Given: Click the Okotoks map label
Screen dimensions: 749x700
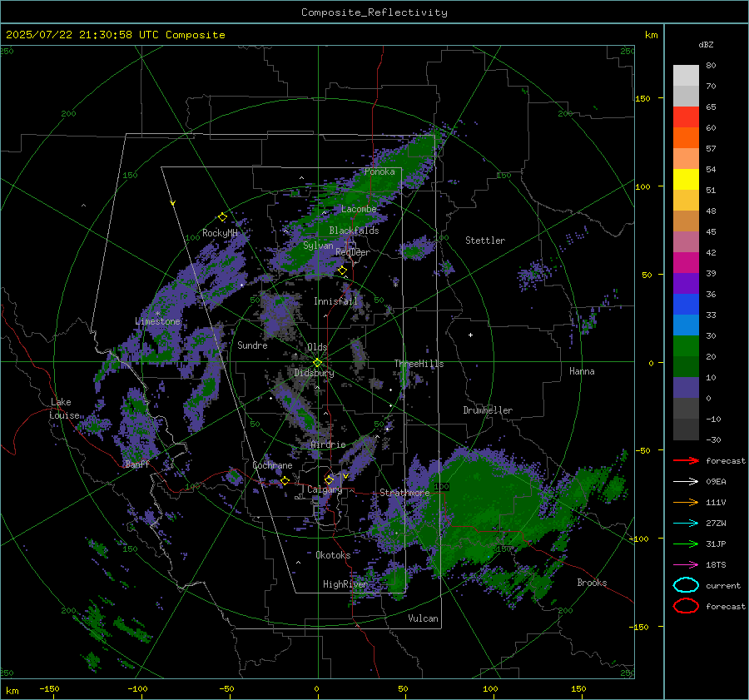Looking at the screenshot, I should click(x=333, y=554).
